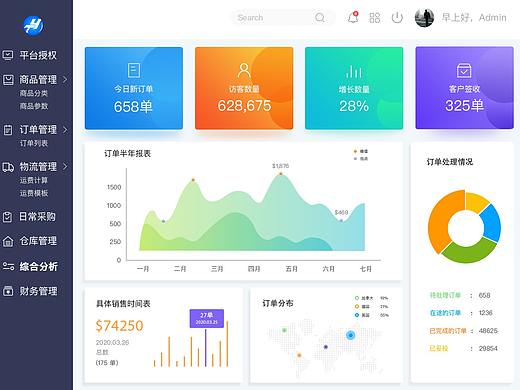The height and width of the screenshot is (390, 520).
Task: Expand the 商品管理 chevron arrow
Action: 65,80
